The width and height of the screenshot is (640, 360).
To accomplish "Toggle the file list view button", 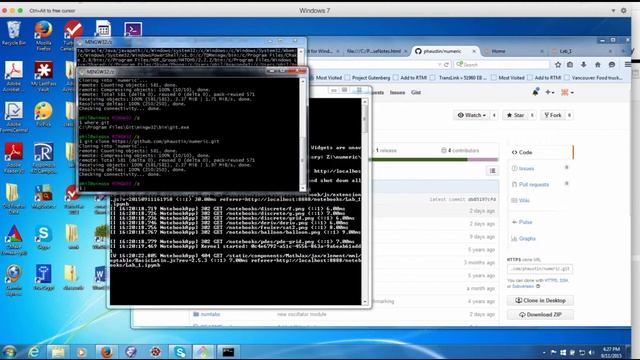I will 492,171.
